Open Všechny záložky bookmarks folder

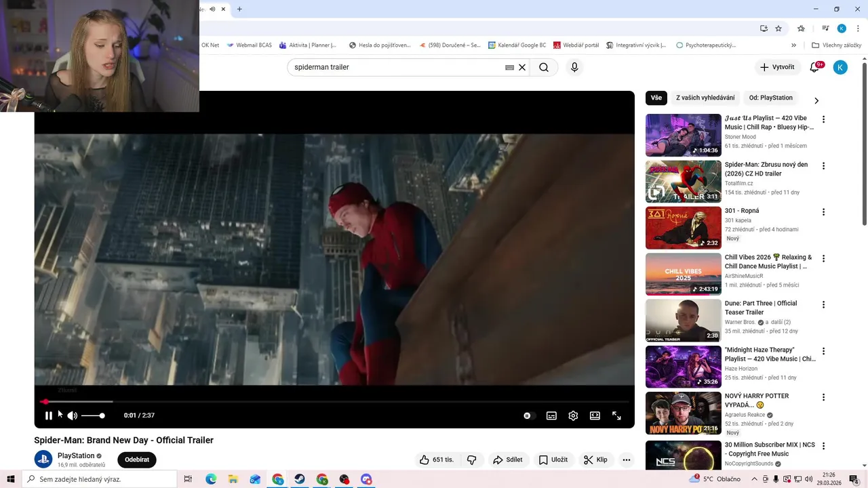(x=836, y=45)
